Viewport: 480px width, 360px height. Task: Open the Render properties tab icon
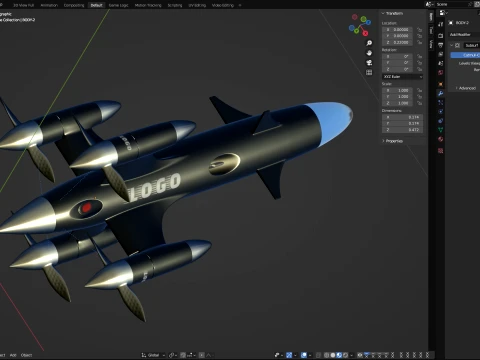(441, 36)
